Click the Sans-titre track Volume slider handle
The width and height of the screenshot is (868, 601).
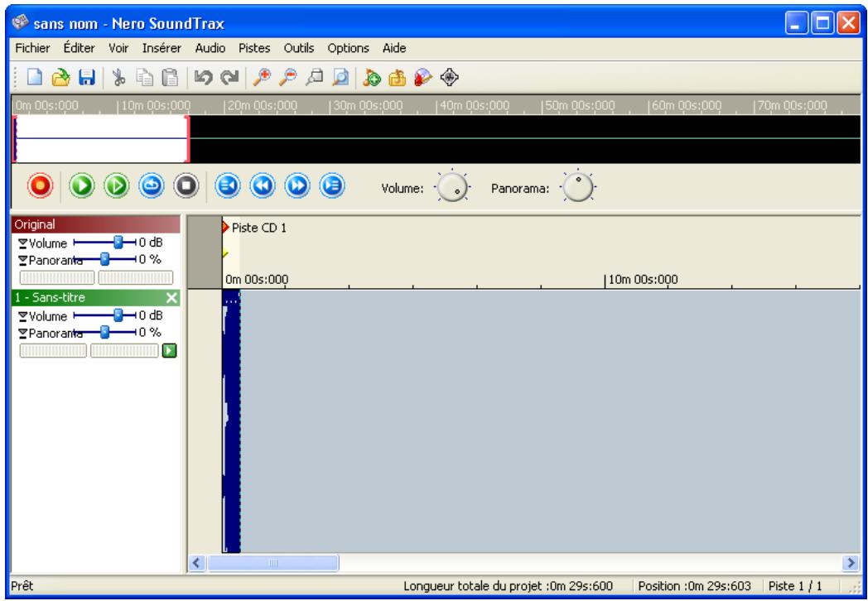coord(118,315)
